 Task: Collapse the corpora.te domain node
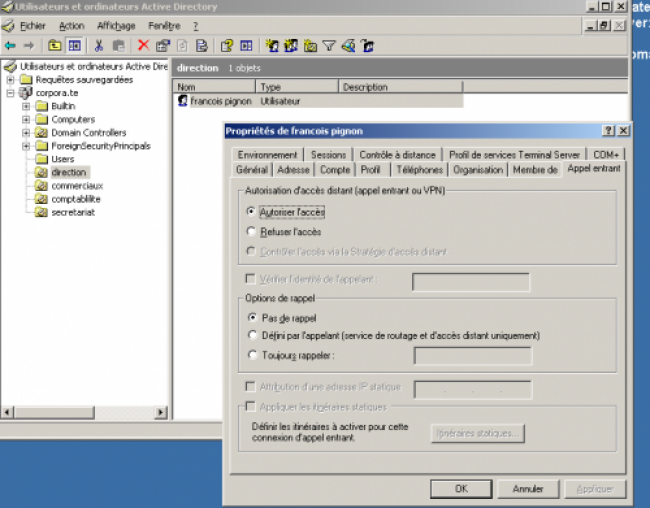pyautogui.click(x=11, y=93)
